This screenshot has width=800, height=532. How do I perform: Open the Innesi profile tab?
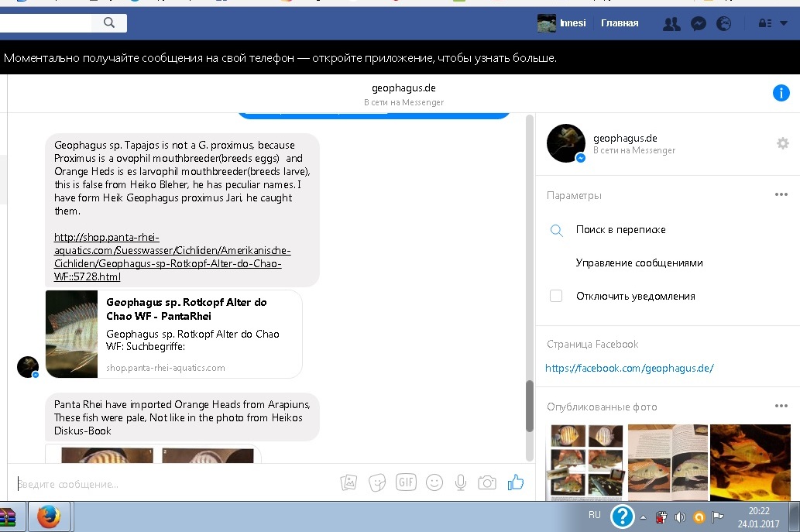(562, 23)
